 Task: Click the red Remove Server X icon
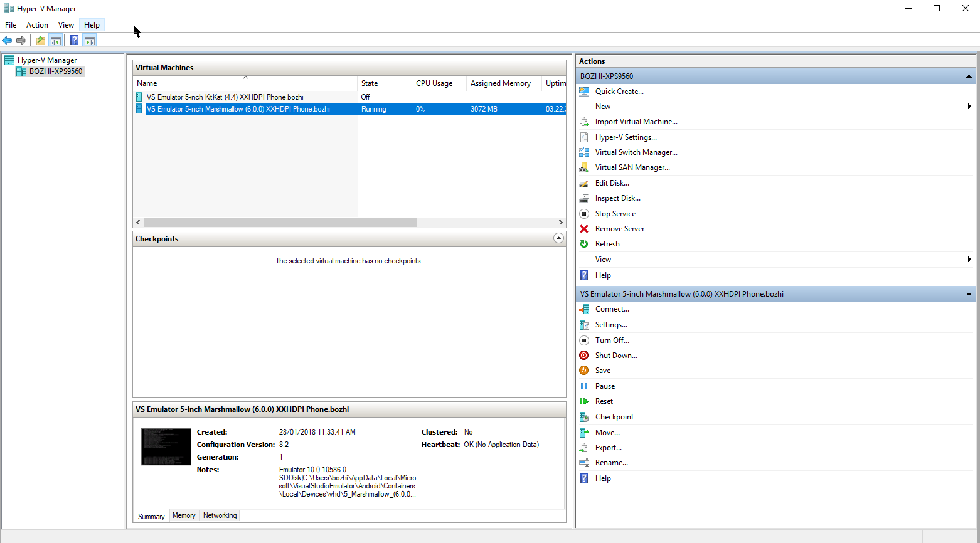[584, 229]
